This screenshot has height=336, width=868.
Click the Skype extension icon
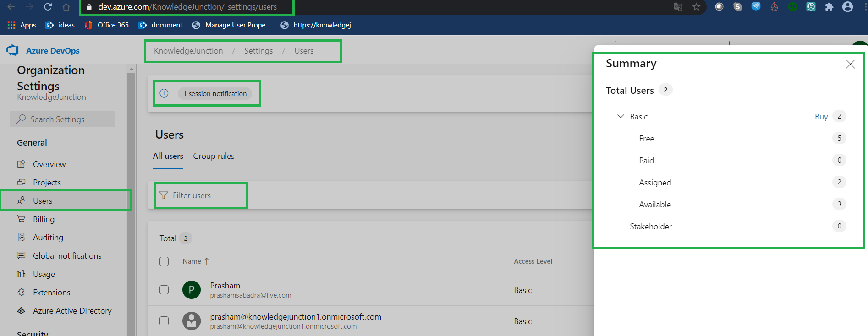click(x=737, y=7)
